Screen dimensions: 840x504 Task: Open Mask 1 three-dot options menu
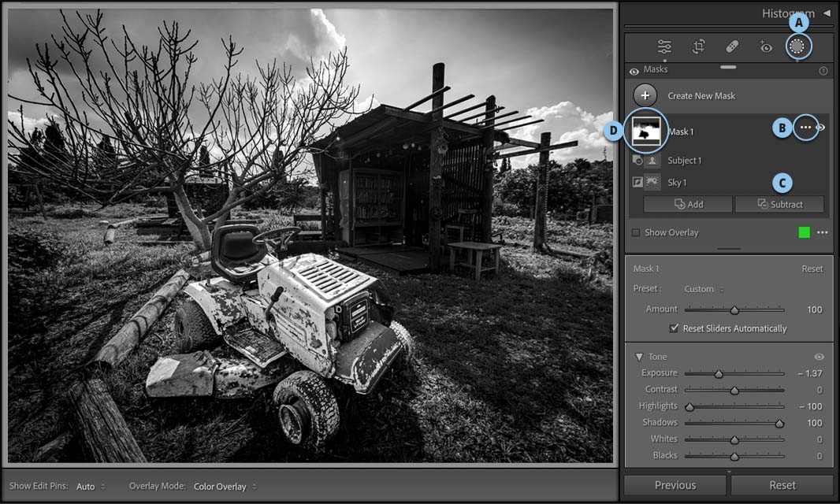click(805, 128)
